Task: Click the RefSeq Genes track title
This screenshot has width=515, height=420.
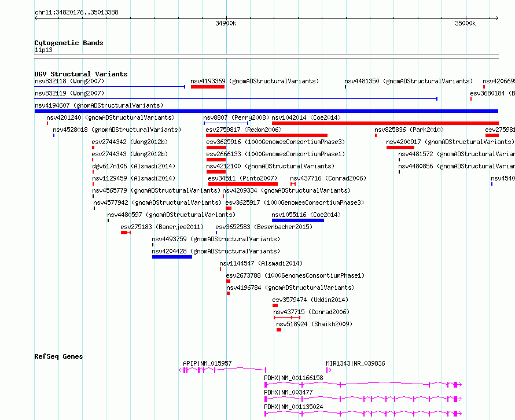Action: pos(58,356)
